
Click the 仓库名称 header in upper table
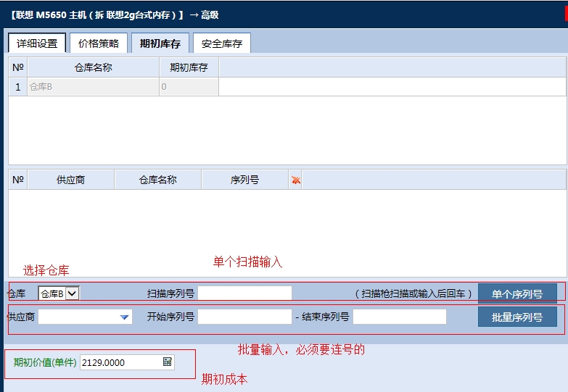tap(93, 67)
